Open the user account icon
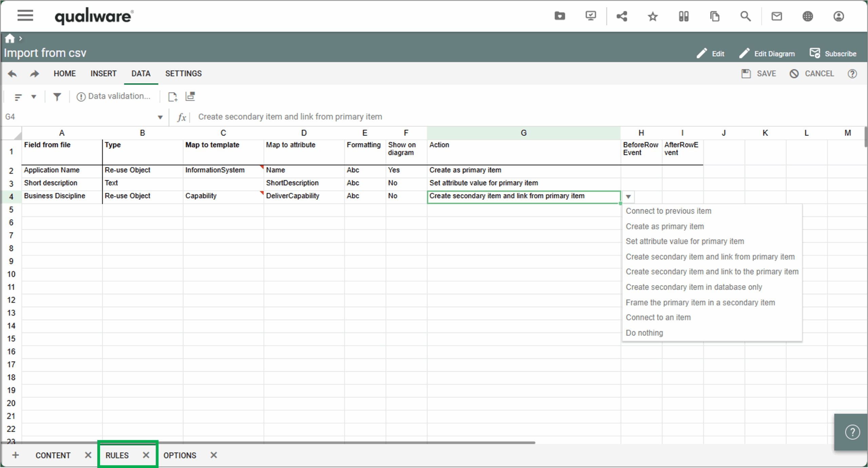This screenshot has width=868, height=468. point(839,16)
